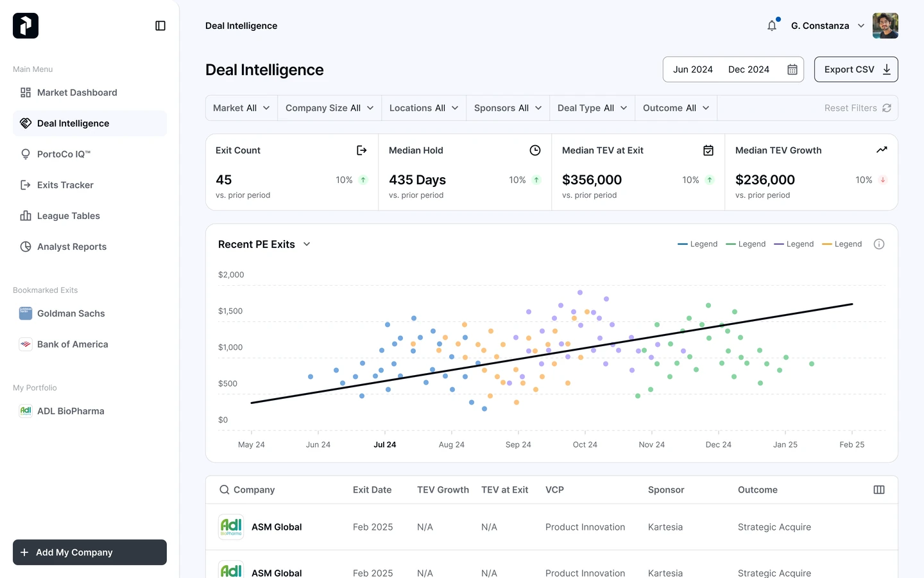Click the chart info icon
Image resolution: width=924 pixels, height=578 pixels.
coord(879,244)
